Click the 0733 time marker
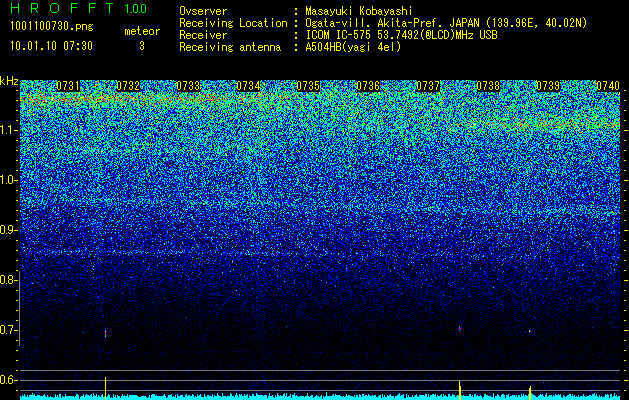 coord(188,86)
